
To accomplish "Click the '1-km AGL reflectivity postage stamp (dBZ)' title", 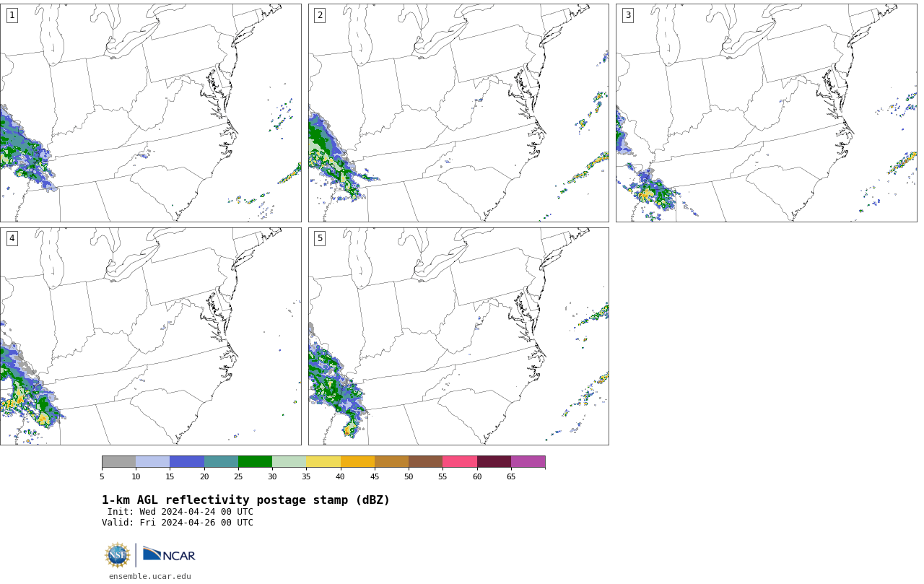I will pyautogui.click(x=245, y=500).
